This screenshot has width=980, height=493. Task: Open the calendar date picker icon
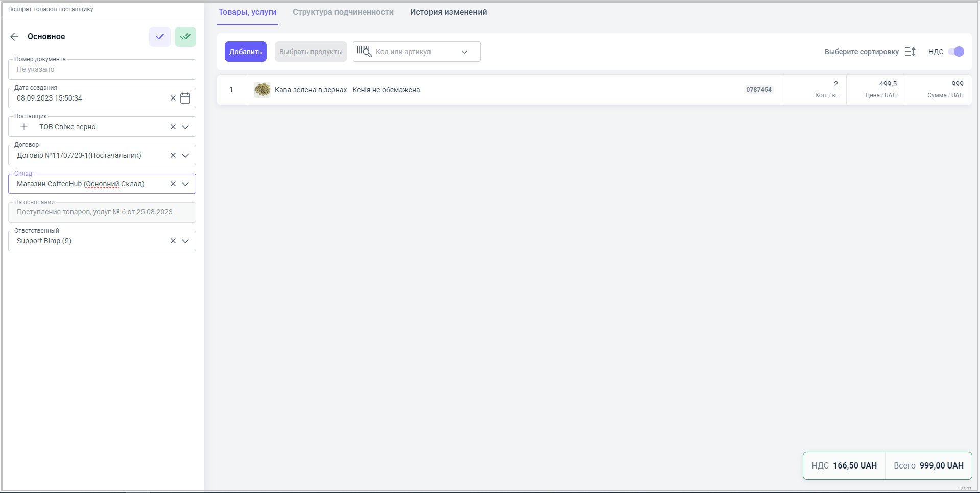185,98
